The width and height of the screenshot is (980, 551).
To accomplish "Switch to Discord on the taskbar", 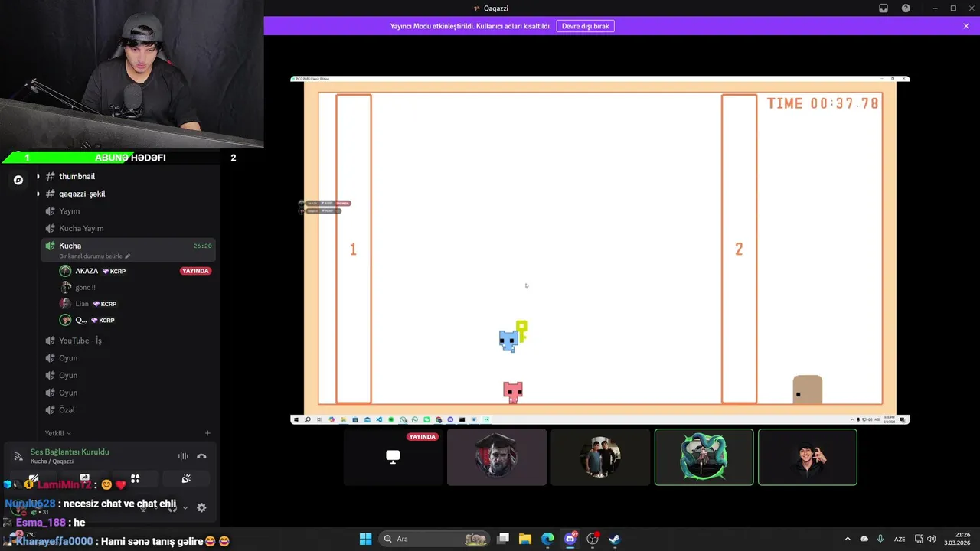I will [x=570, y=539].
